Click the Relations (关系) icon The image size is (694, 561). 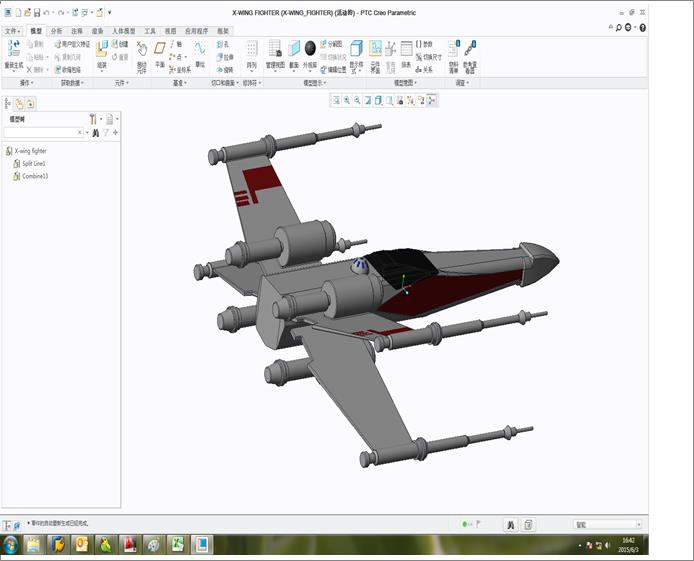click(x=419, y=69)
